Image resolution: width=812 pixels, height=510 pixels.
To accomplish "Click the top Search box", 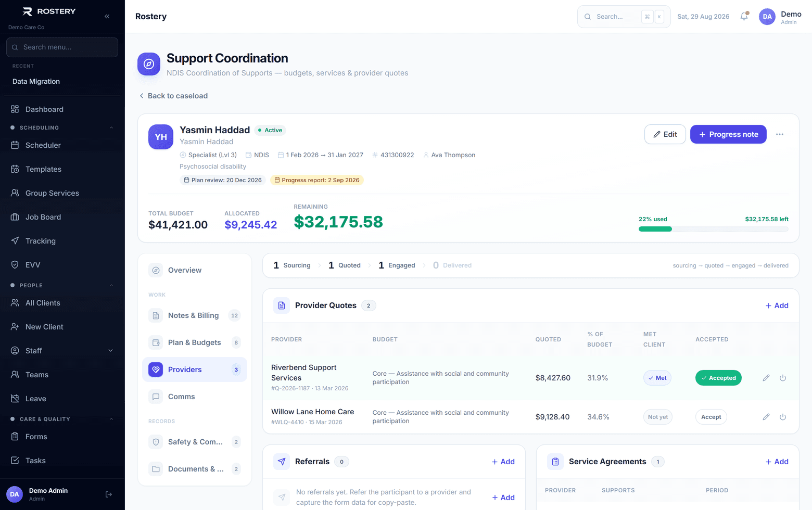I will coord(624,17).
